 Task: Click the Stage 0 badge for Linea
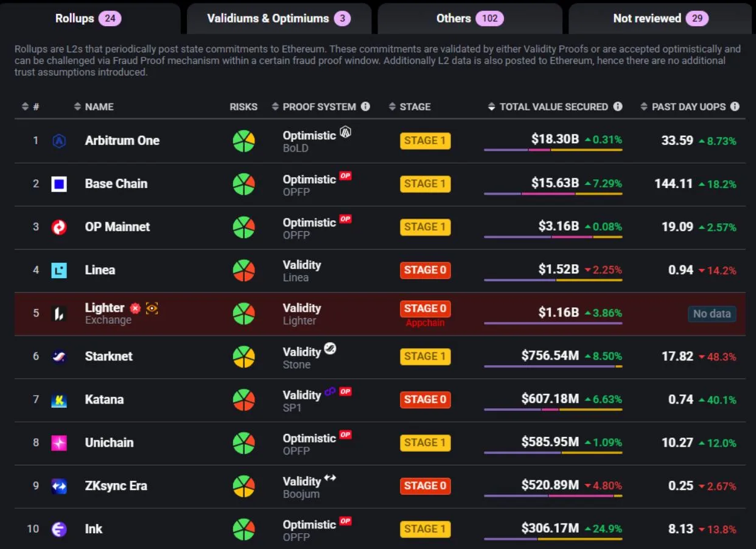[x=425, y=270]
